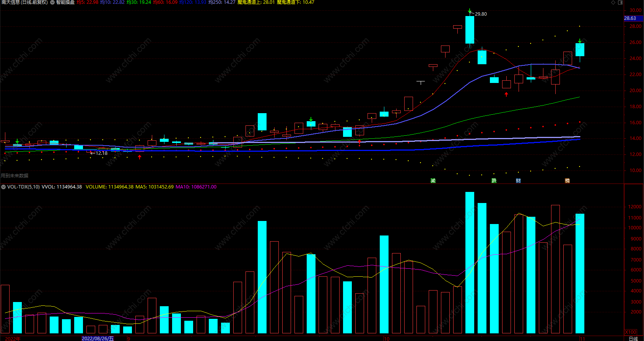Screen dimensions: 644x341
Task: Click the 均10: 22.82 moving average label
Action: point(112,2)
